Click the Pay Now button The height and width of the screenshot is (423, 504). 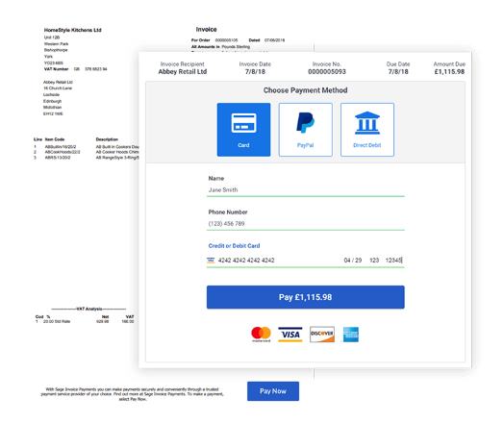click(273, 391)
